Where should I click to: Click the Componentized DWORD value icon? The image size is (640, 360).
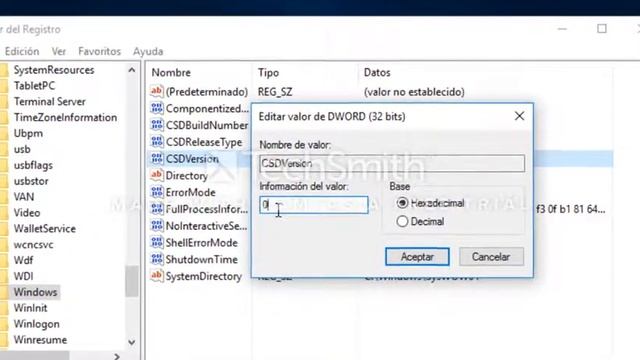tap(157, 108)
